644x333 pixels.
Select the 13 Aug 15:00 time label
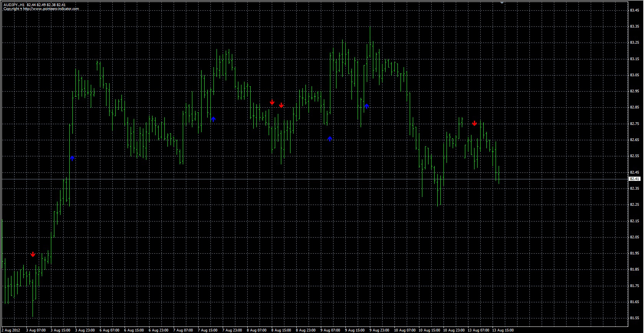[x=503, y=330]
